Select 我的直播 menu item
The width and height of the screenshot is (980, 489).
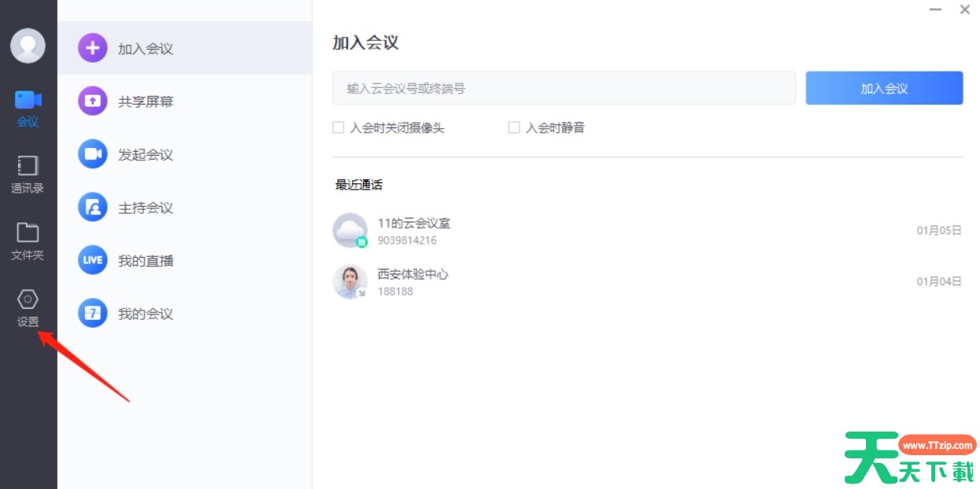click(x=185, y=260)
